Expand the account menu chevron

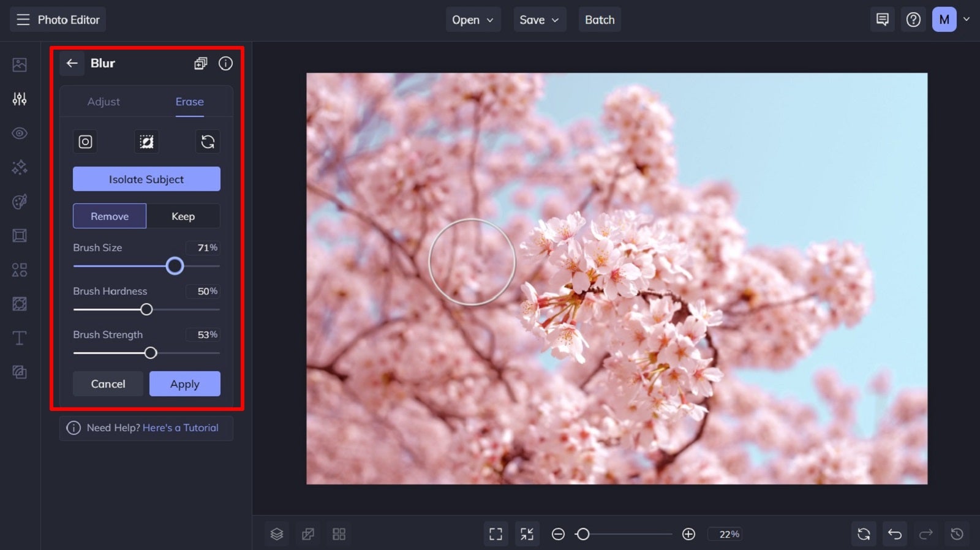pos(967,19)
